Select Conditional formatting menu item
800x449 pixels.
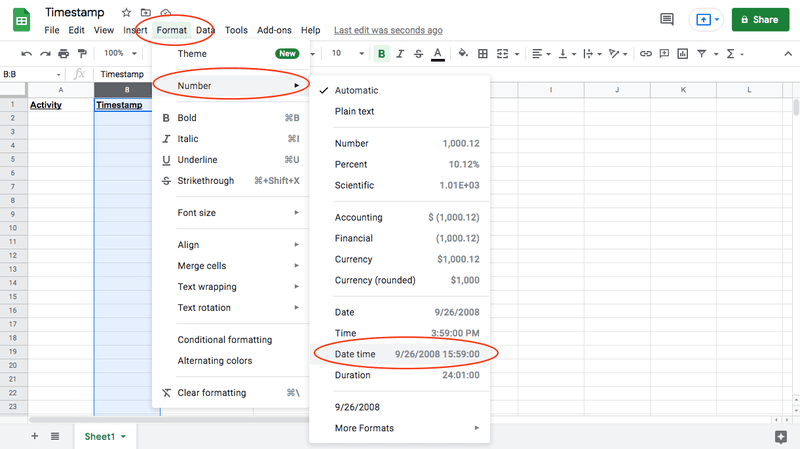tap(231, 340)
